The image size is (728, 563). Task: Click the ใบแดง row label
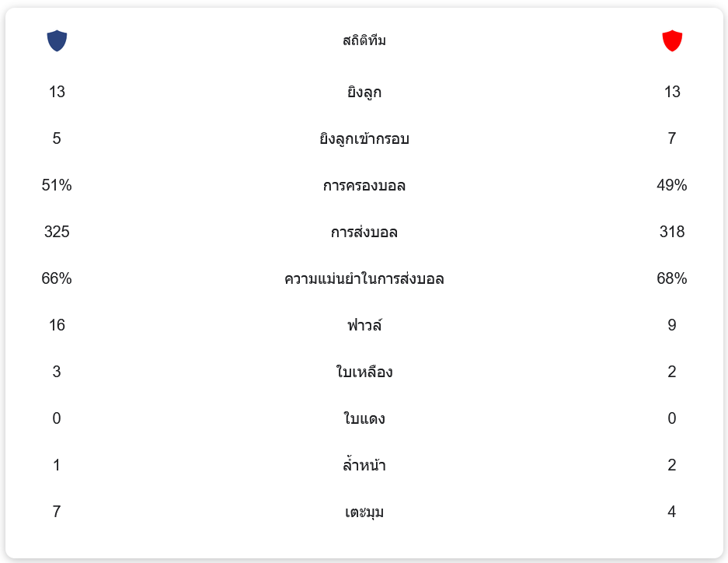pyautogui.click(x=364, y=419)
